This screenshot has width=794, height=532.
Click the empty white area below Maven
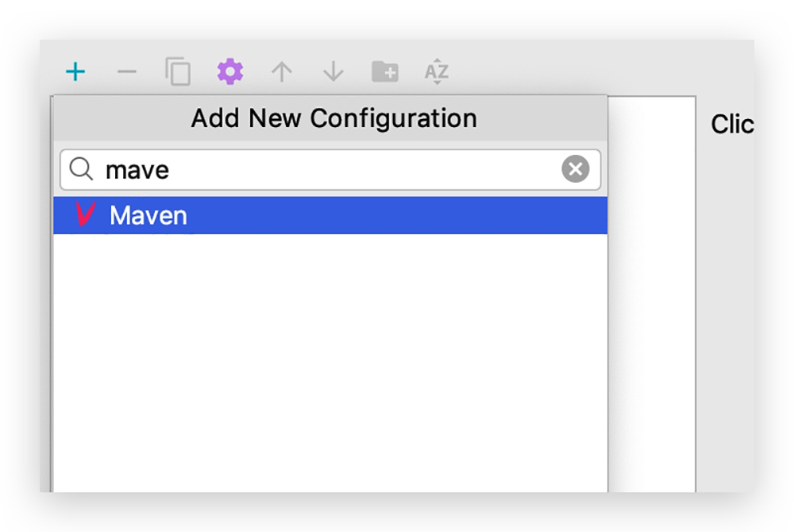[330, 357]
